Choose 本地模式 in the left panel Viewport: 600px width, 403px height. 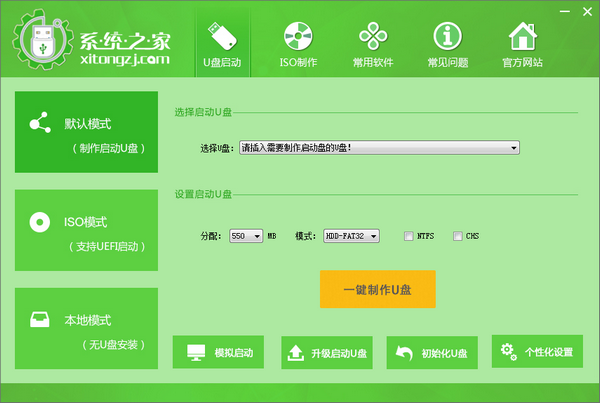[87, 331]
